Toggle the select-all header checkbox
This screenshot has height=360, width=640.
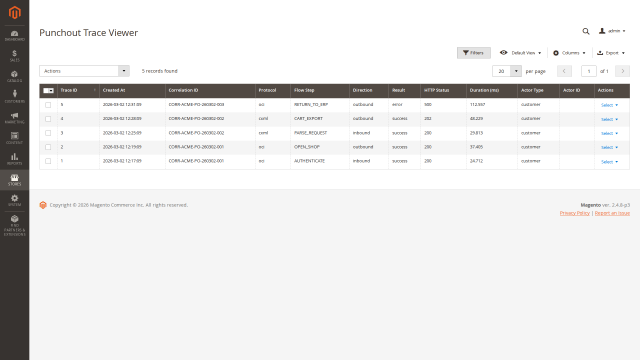click(x=48, y=91)
